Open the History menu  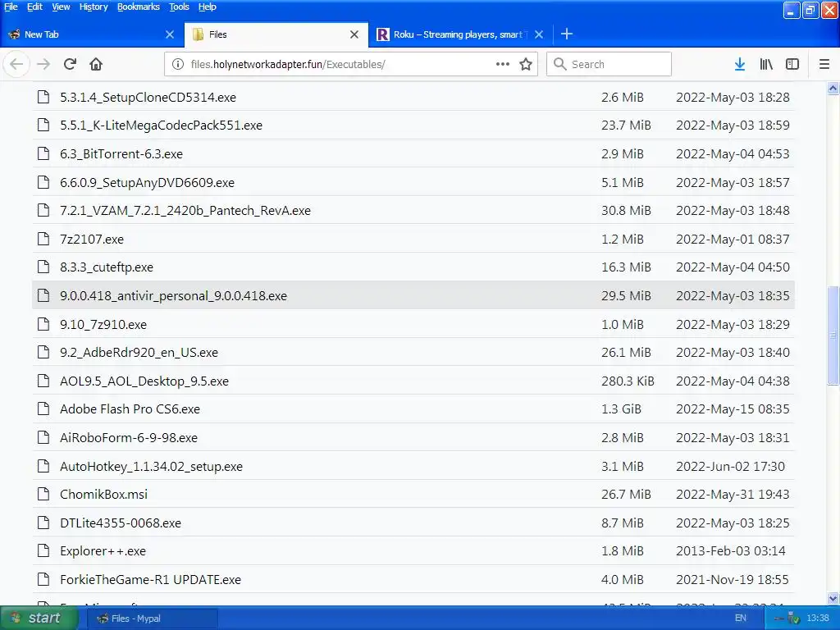point(94,7)
